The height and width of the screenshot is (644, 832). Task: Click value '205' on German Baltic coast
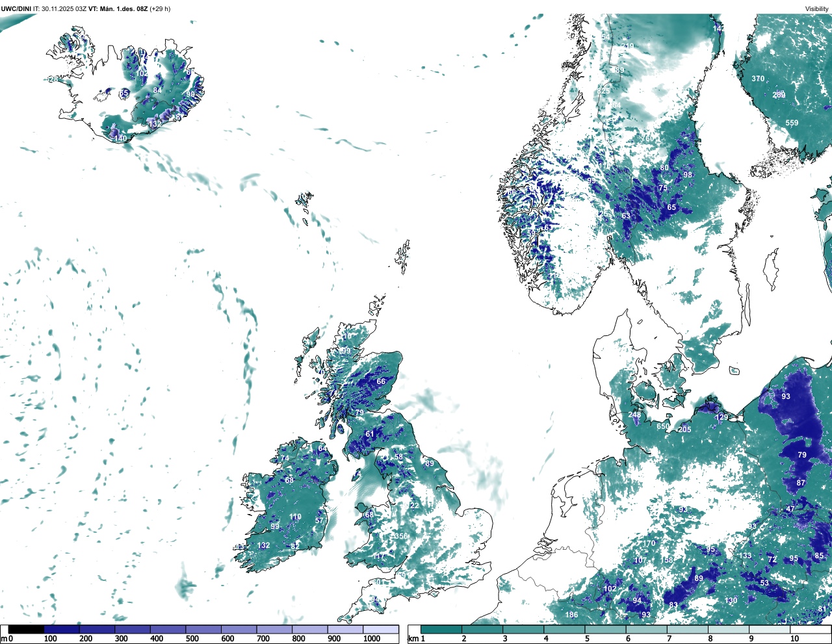tap(685, 430)
